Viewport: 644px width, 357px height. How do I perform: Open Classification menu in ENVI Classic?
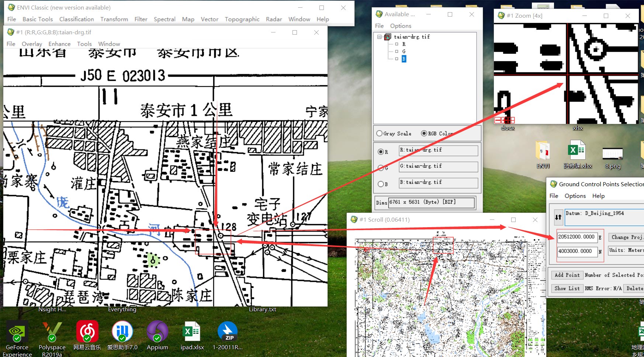77,19
